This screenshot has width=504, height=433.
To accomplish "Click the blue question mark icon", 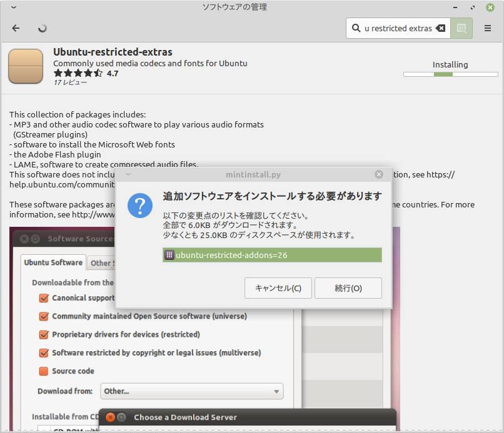I will 140,206.
